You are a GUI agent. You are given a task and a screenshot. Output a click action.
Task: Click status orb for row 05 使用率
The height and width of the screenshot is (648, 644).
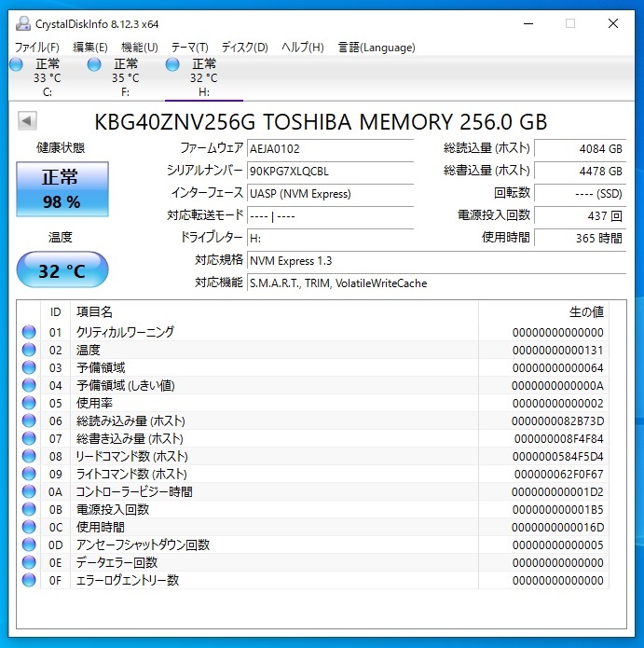click(x=29, y=403)
